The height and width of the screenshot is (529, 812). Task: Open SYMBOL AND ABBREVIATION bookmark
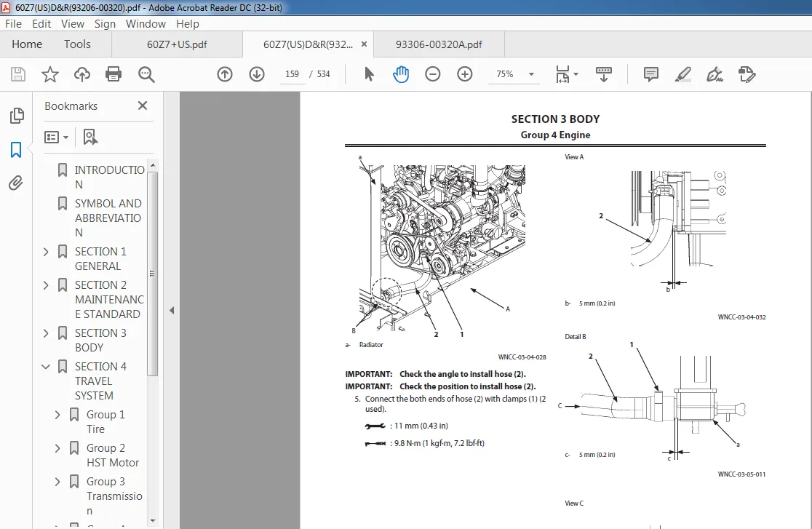coord(108,218)
